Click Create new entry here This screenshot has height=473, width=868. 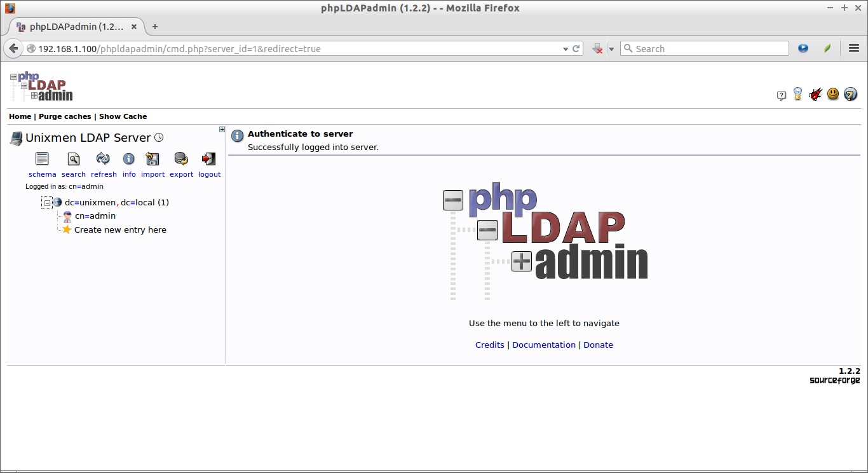120,230
